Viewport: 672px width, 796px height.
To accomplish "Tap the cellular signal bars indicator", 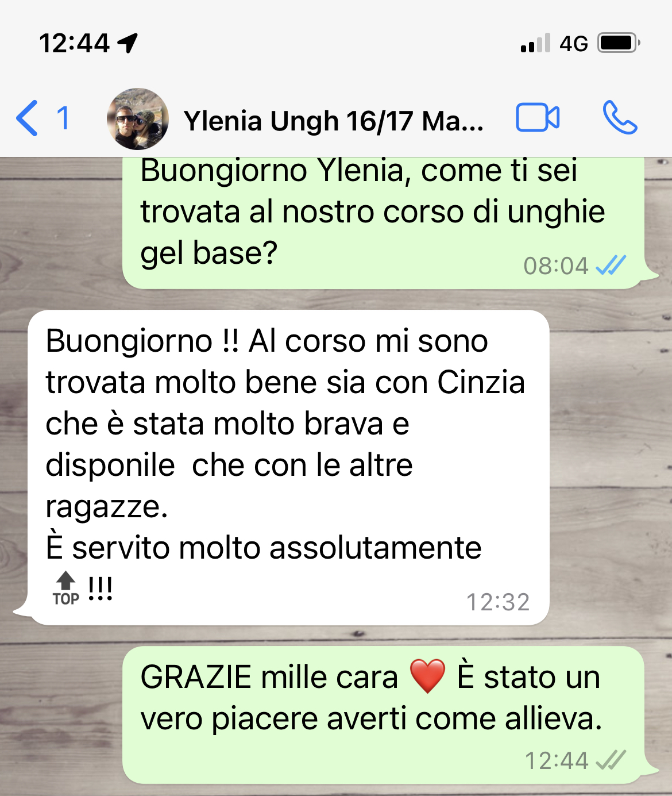I will click(535, 43).
